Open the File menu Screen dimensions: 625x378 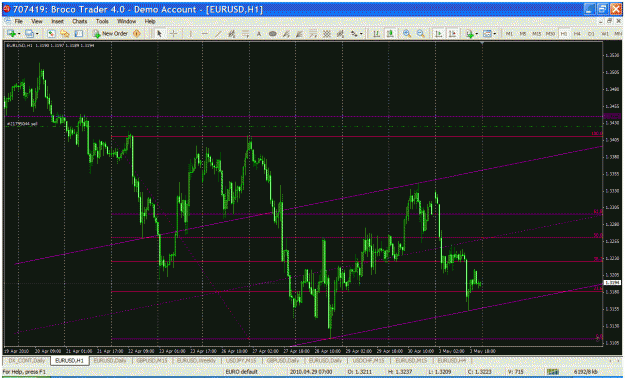pyautogui.click(x=18, y=21)
